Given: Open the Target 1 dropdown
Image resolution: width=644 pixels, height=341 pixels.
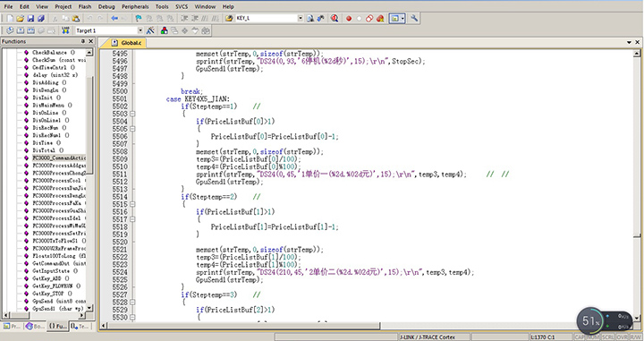Looking at the screenshot, I should pos(140,30).
